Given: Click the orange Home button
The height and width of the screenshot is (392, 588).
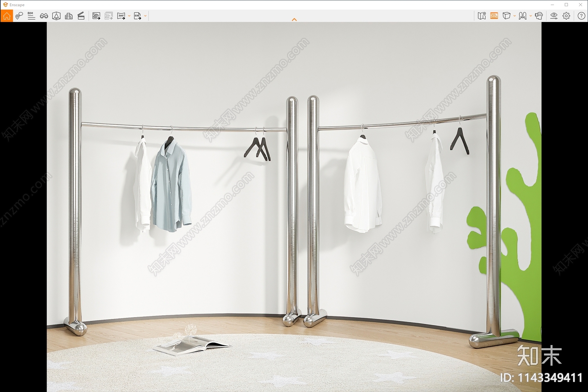Looking at the screenshot, I should tap(7, 16).
